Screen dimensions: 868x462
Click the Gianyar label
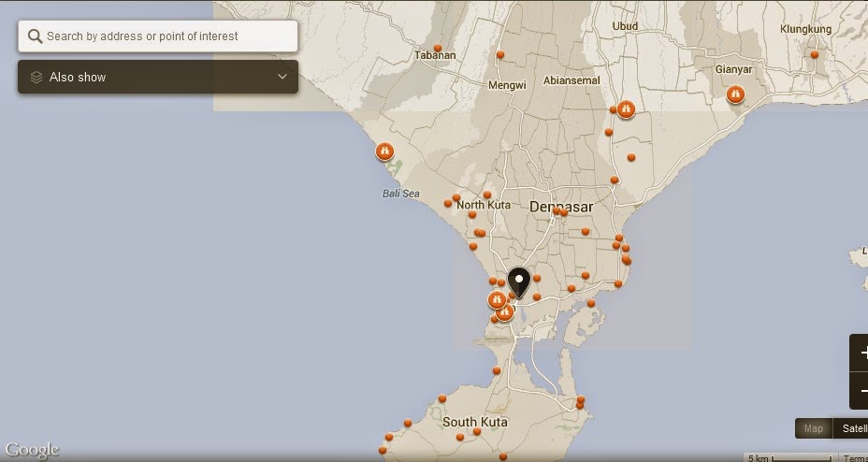click(733, 70)
